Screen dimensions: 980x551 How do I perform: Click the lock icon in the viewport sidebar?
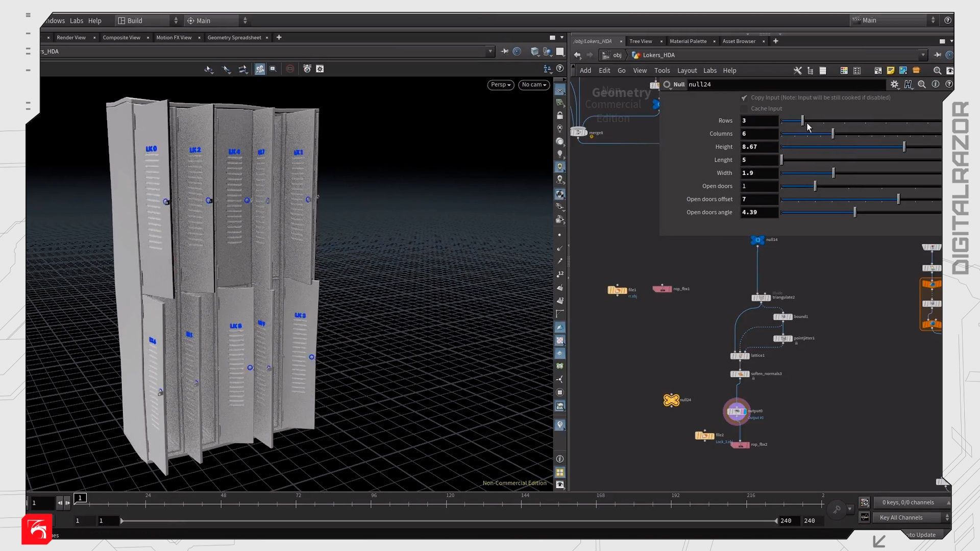(x=560, y=116)
